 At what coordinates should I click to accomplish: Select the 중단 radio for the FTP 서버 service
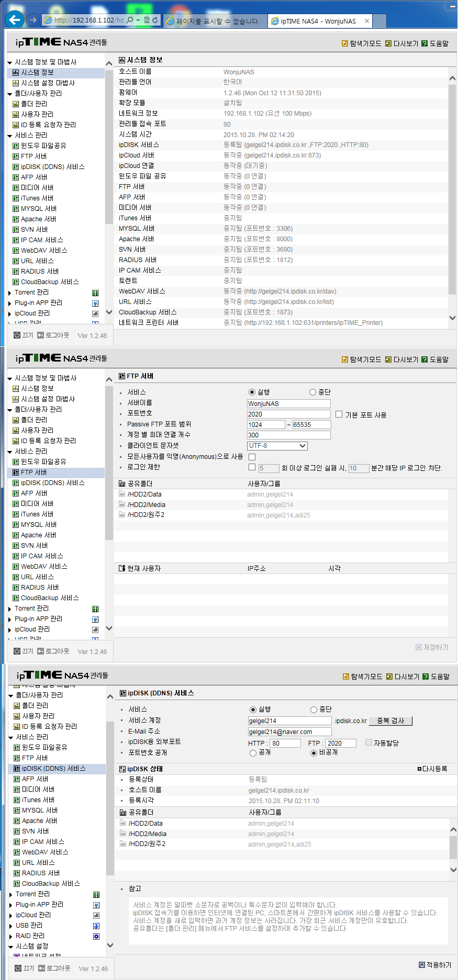pyautogui.click(x=312, y=392)
